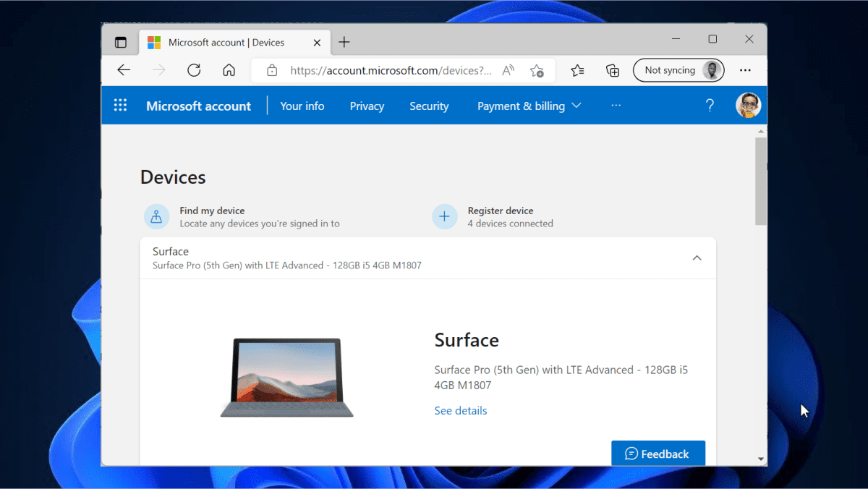Click the browser refresh icon
The height and width of the screenshot is (489, 868).
click(194, 70)
